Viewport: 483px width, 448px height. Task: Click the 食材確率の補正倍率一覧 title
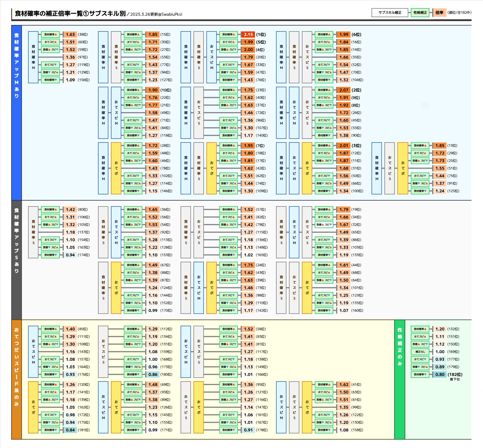pos(70,13)
